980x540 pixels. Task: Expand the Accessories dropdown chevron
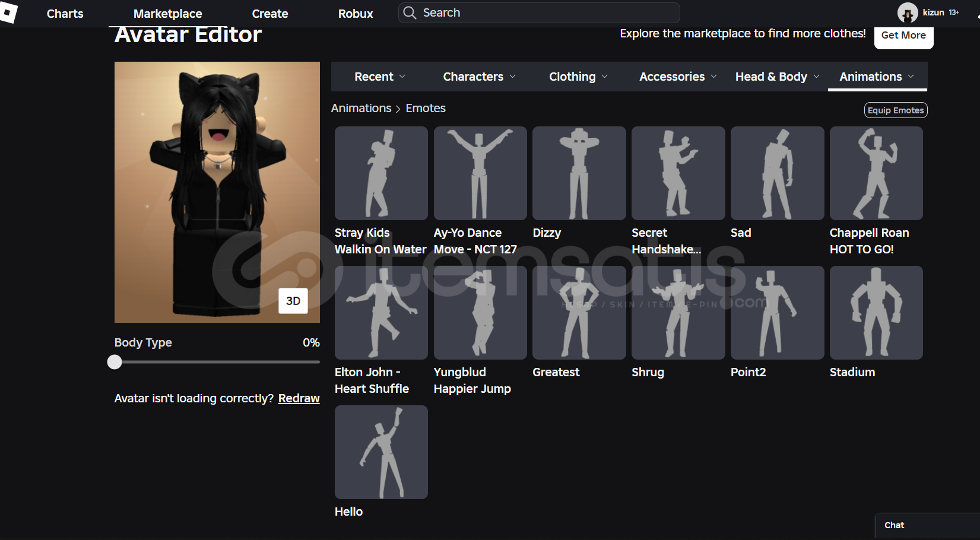[714, 77]
